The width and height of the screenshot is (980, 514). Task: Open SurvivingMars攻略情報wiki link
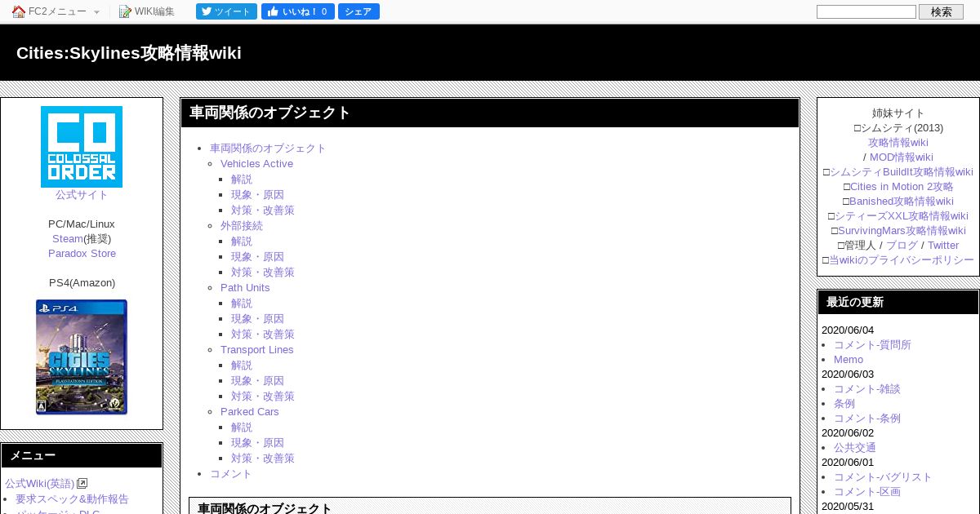[902, 231]
